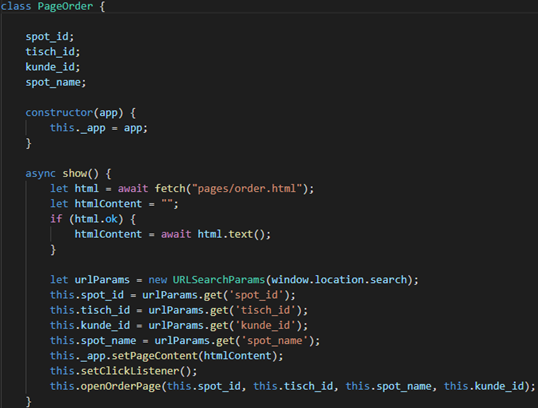The height and width of the screenshot is (408, 538).
Task: Click the async keyword before show()
Action: tap(40, 174)
